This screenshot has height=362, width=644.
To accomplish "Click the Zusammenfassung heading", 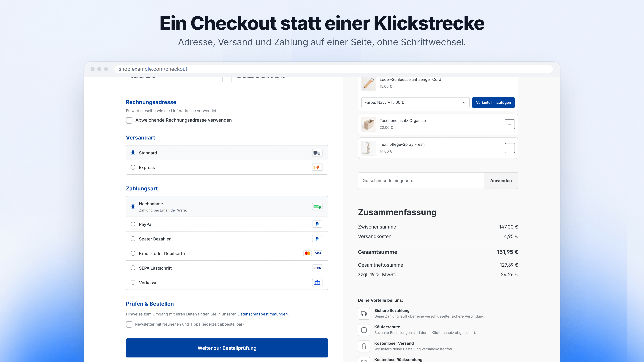I will 397,212.
